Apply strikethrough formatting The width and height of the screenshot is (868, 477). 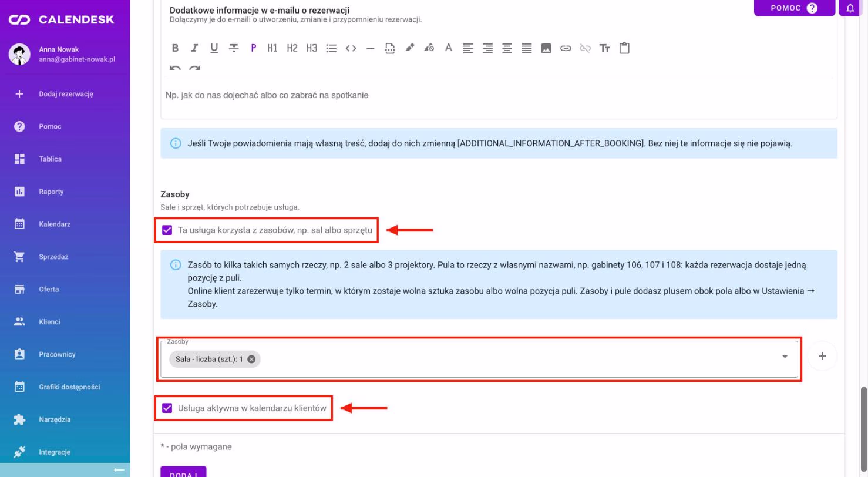tap(234, 48)
